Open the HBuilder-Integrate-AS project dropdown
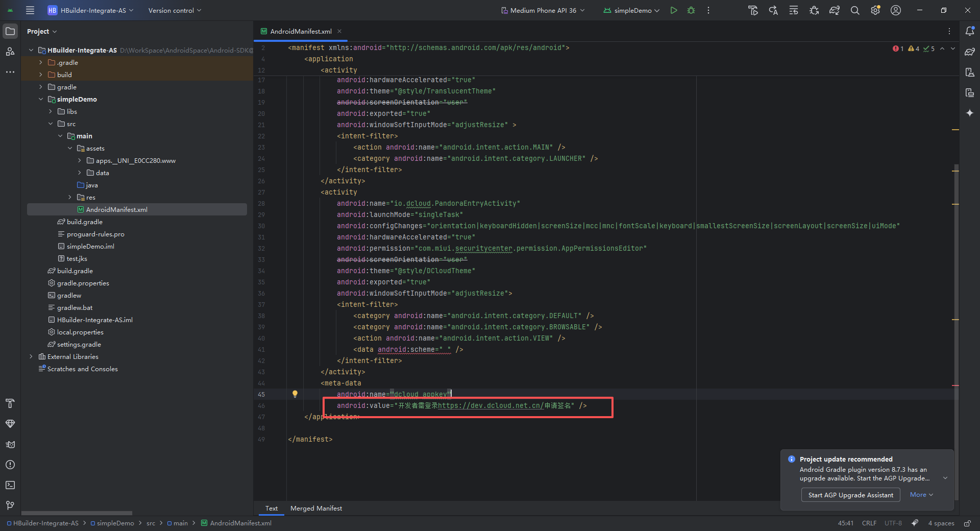 click(x=90, y=10)
